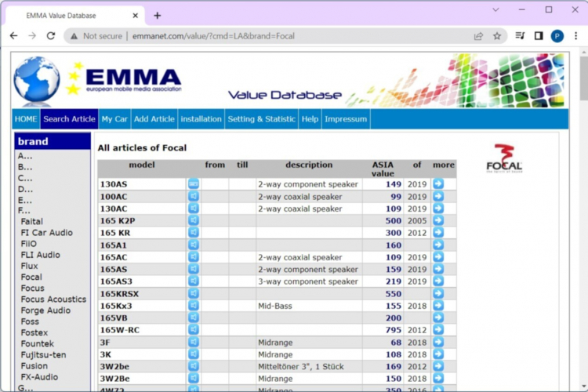Click the speaker icon for 165W-RC
The height and width of the screenshot is (392, 588).
coord(194,330)
